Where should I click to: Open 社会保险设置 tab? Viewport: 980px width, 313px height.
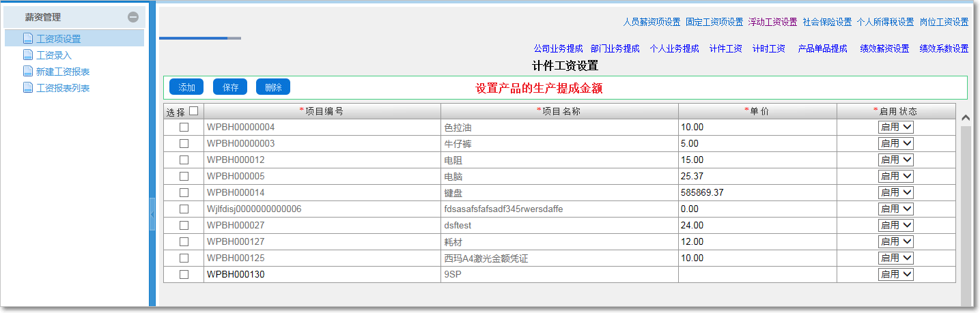[827, 22]
